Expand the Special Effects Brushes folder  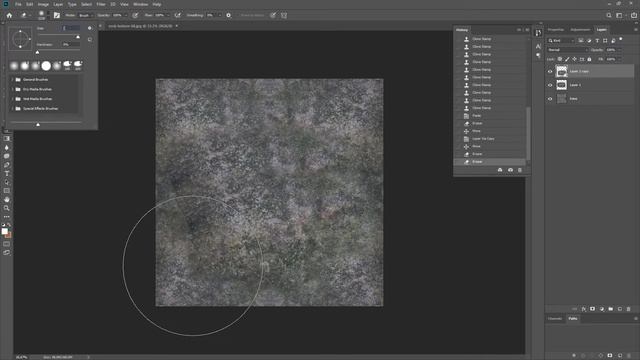pos(12,109)
